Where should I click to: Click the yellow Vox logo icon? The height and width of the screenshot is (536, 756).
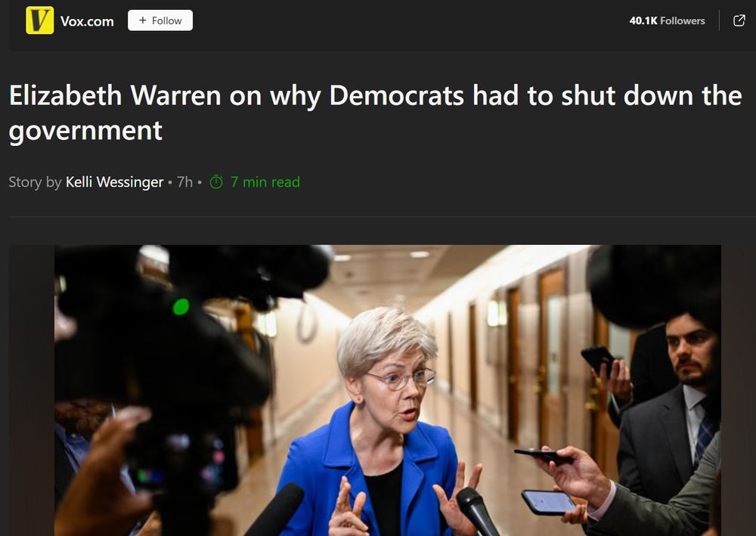tap(39, 20)
